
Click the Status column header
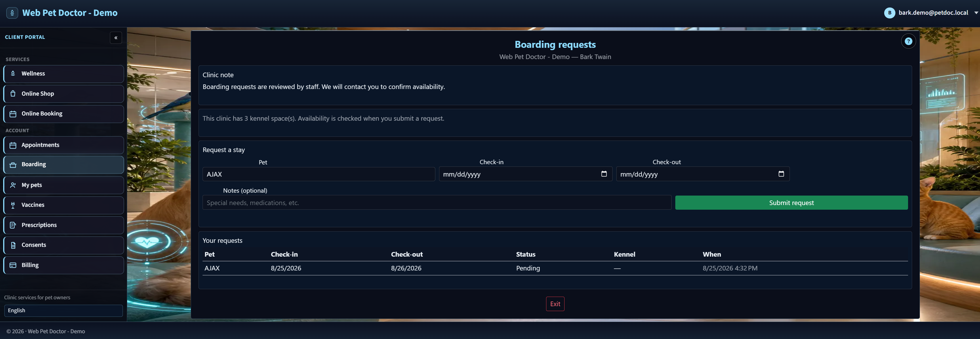(525, 254)
